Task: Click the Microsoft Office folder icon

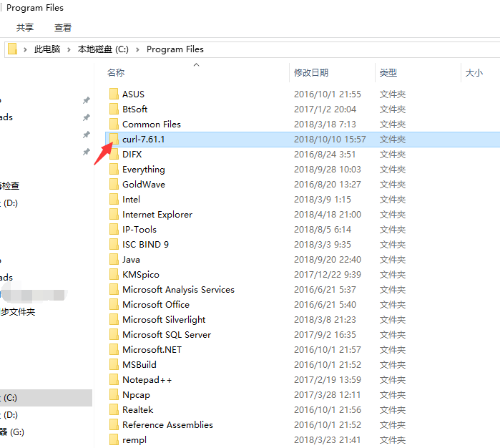Action: point(114,304)
